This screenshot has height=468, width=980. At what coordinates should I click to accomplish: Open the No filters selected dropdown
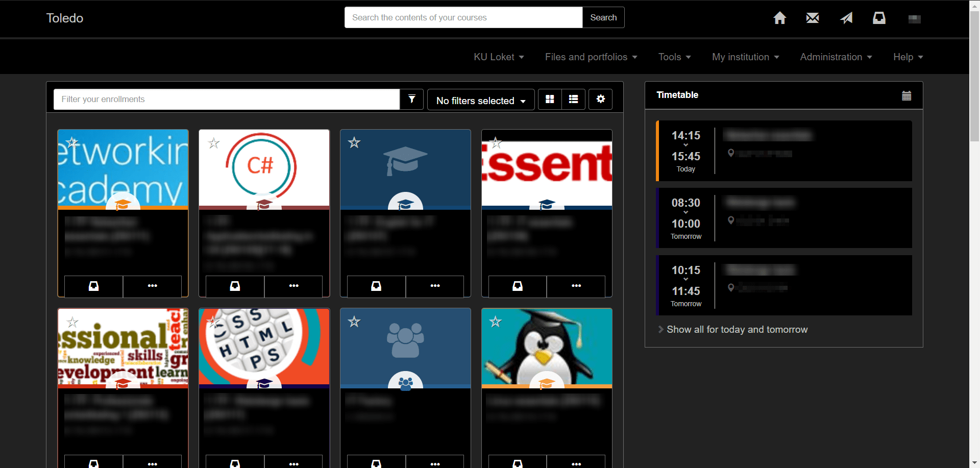point(480,100)
